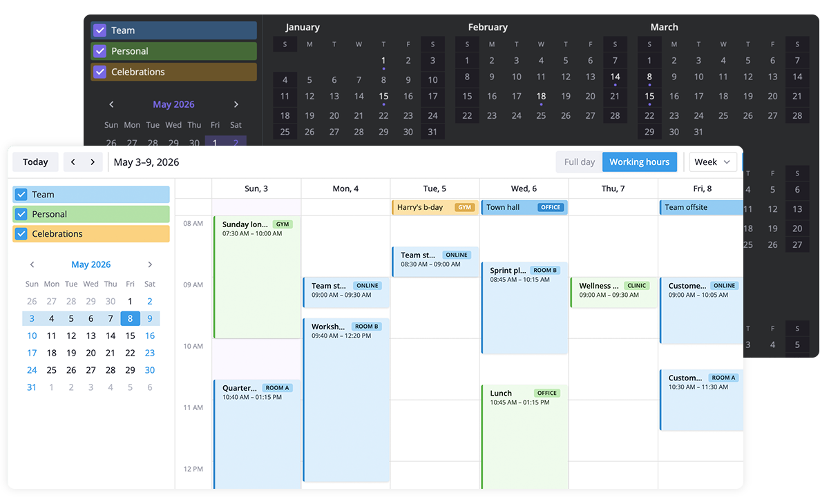Click the GYM tag on Sunday long run
829x504 pixels.
pyautogui.click(x=282, y=224)
